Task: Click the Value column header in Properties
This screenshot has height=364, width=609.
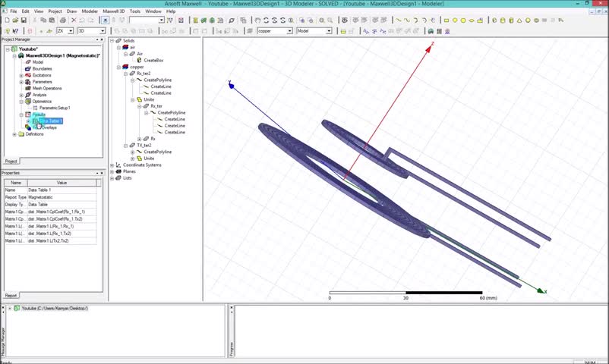Action: coord(62,183)
